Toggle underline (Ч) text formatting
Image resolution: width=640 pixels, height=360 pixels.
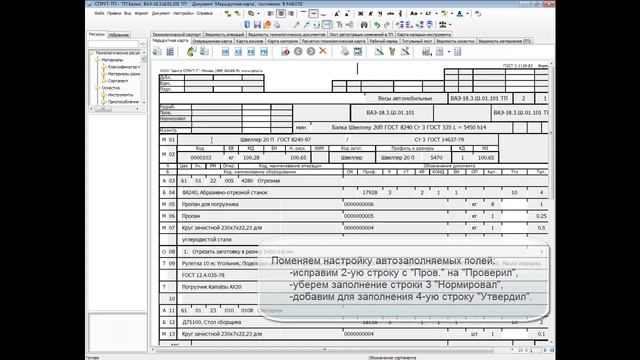pos(380,13)
